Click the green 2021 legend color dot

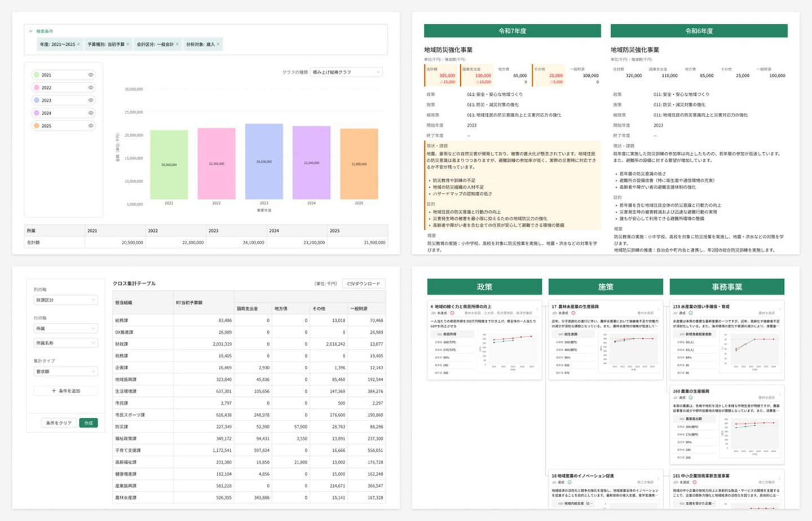click(37, 75)
